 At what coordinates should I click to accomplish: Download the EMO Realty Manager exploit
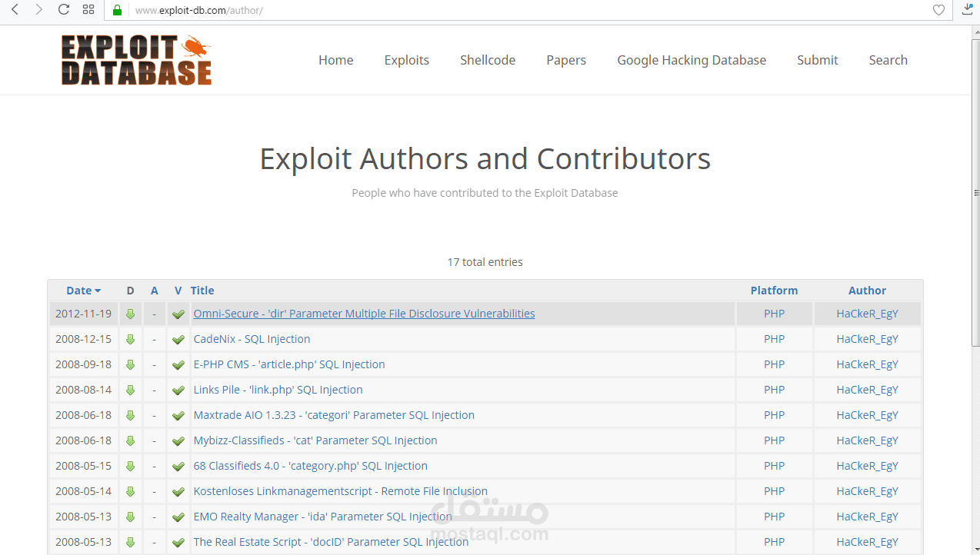pyautogui.click(x=130, y=517)
